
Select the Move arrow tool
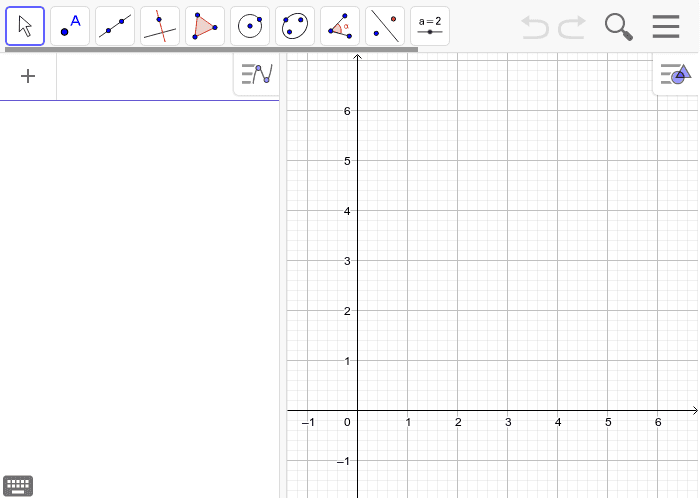[x=25, y=26]
